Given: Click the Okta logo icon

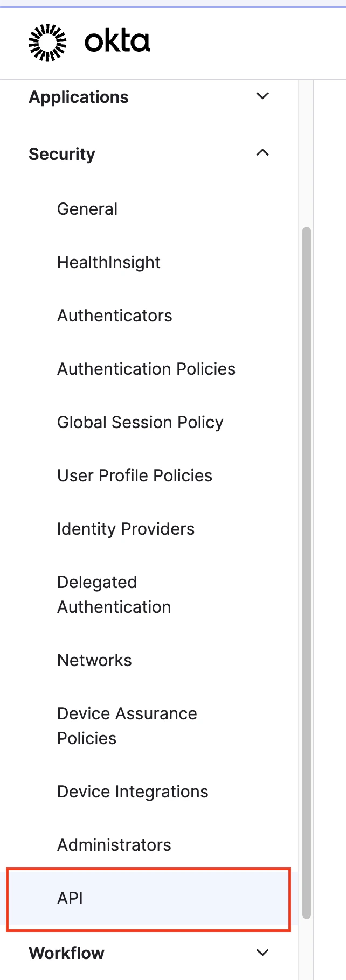Looking at the screenshot, I should [47, 40].
